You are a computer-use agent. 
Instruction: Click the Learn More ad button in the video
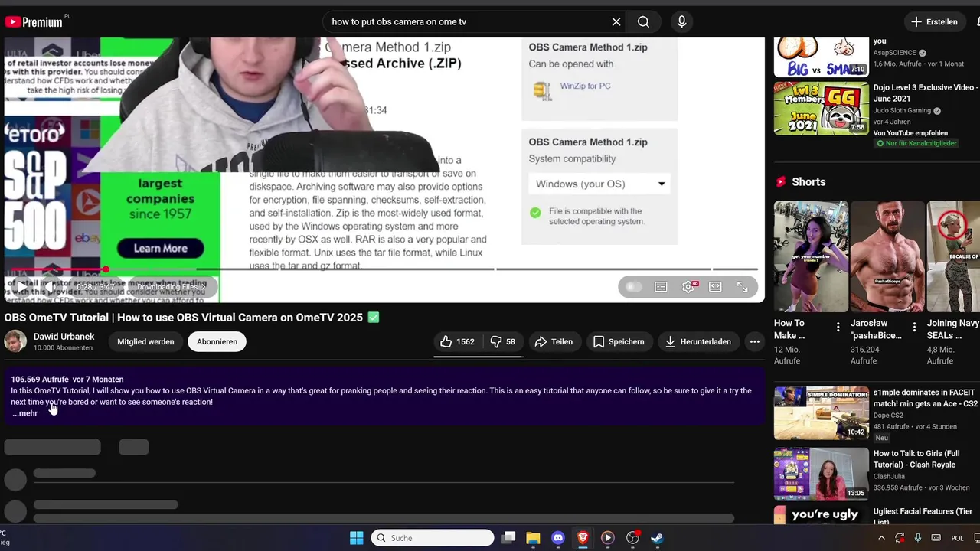click(x=160, y=248)
